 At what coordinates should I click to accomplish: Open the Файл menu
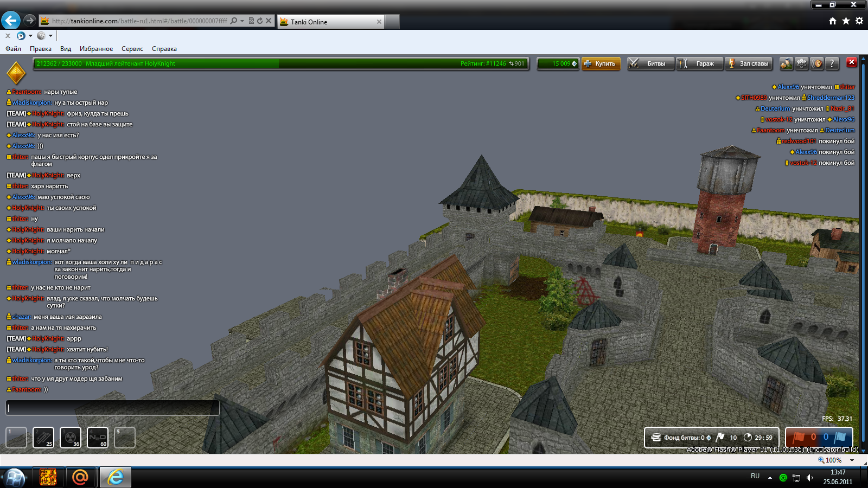point(13,49)
